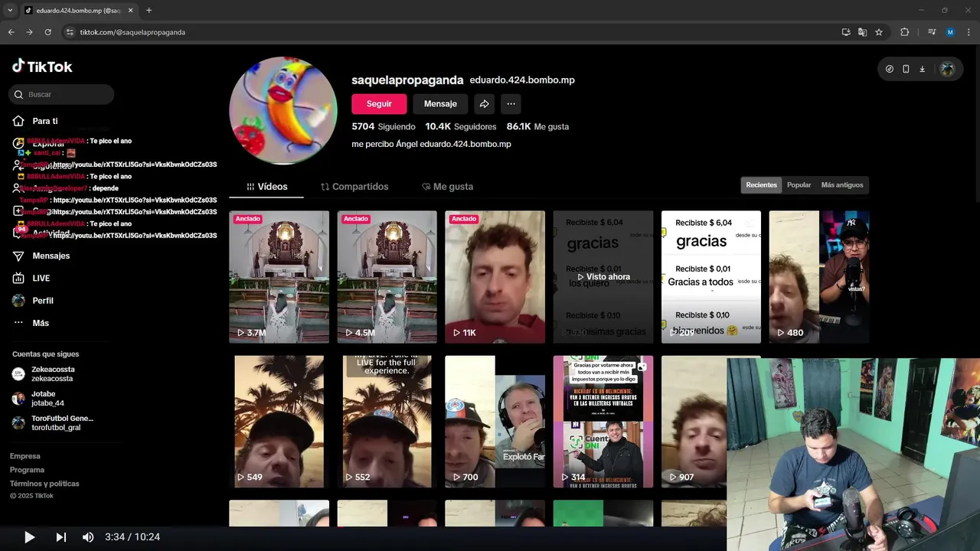Open pinned video with 4.5M views
Screen dimensions: 980x551
tap(387, 277)
